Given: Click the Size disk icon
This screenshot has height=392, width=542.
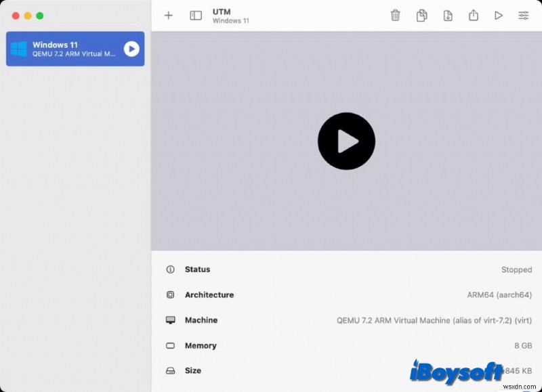Looking at the screenshot, I should pyautogui.click(x=170, y=370).
